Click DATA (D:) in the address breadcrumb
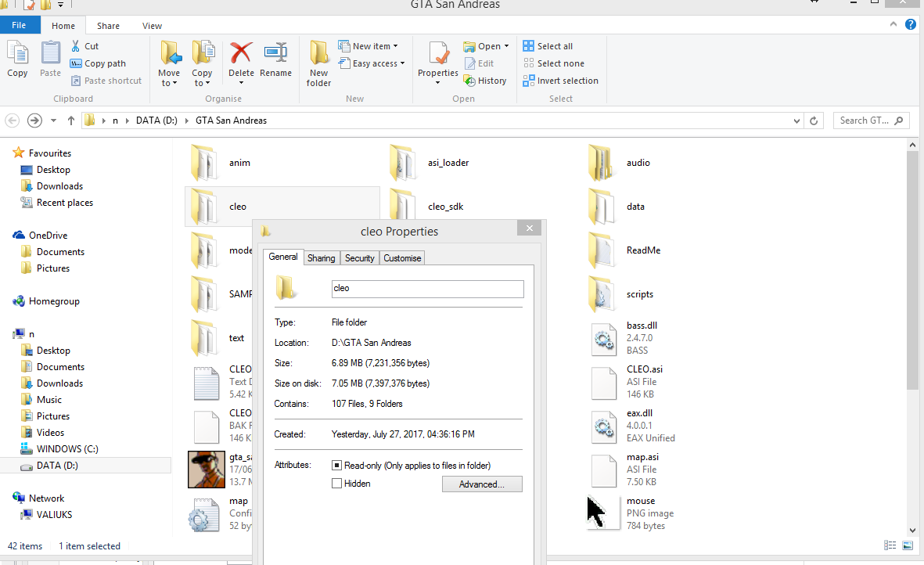 (156, 121)
